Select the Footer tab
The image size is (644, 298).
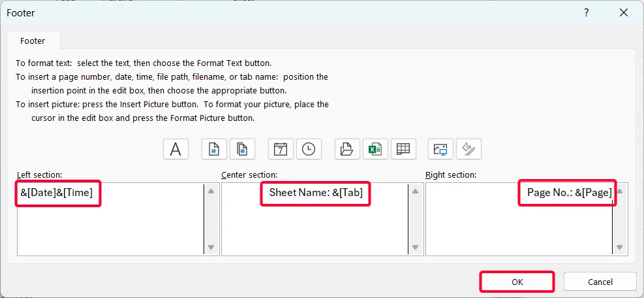(33, 41)
